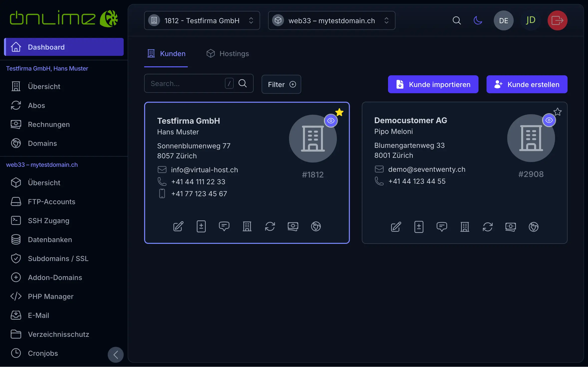
Task: Open PHP Manager in sidebar
Action: pos(51,296)
